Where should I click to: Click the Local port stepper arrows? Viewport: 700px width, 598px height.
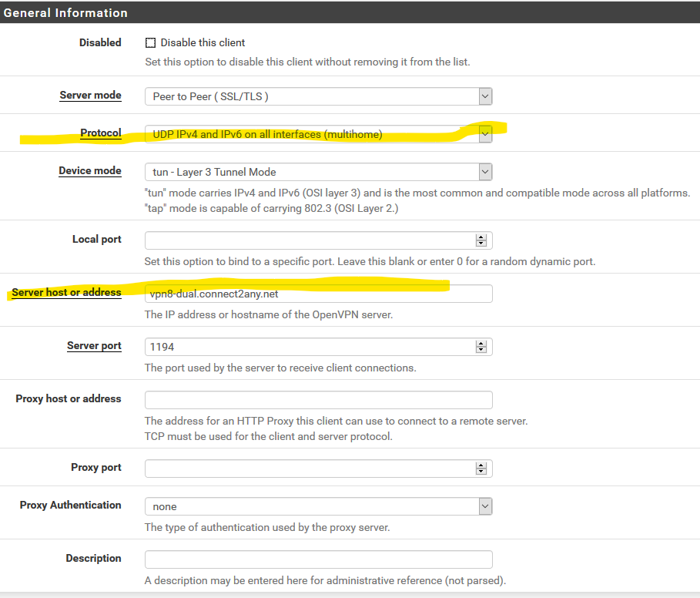click(481, 240)
